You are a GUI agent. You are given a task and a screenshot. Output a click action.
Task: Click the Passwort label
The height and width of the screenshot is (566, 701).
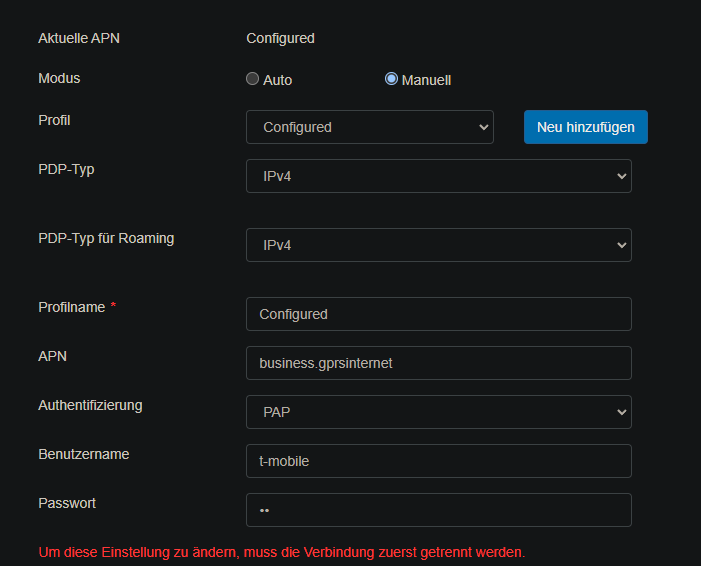point(67,503)
